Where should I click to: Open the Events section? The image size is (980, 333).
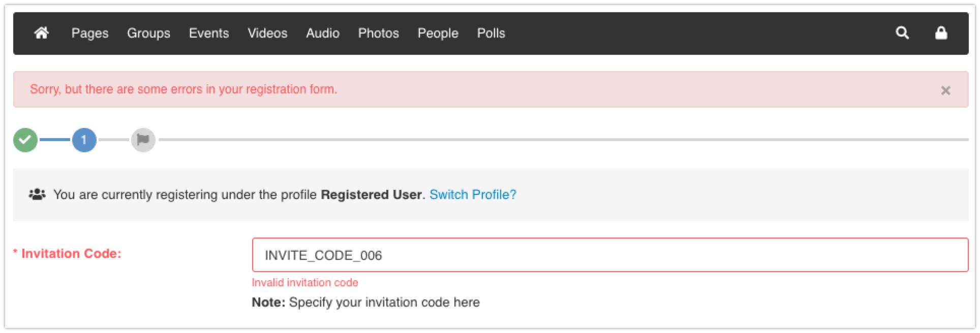pos(209,33)
